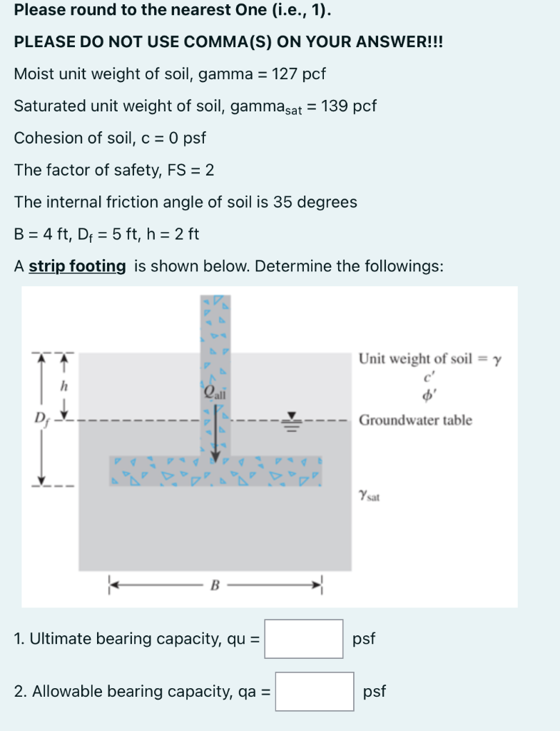Image resolution: width=560 pixels, height=731 pixels.
Task: Click the psf label next to qa field
Action: pyautogui.click(x=375, y=691)
